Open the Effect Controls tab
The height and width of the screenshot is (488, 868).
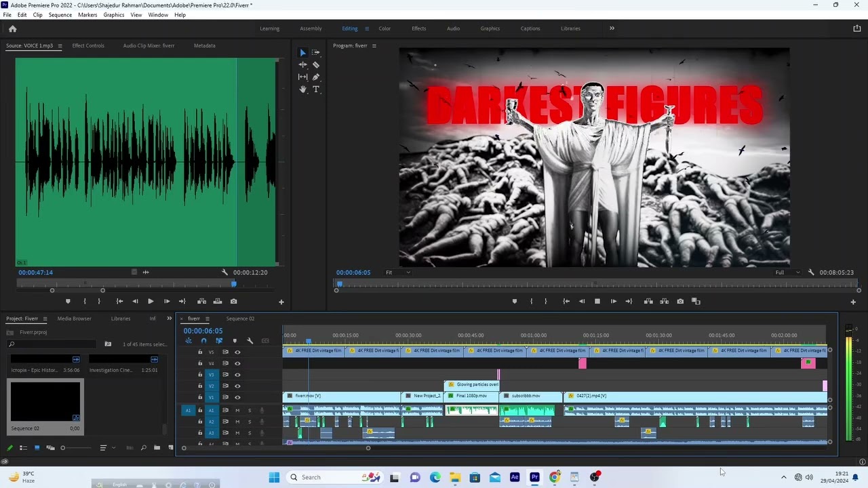pyautogui.click(x=88, y=46)
